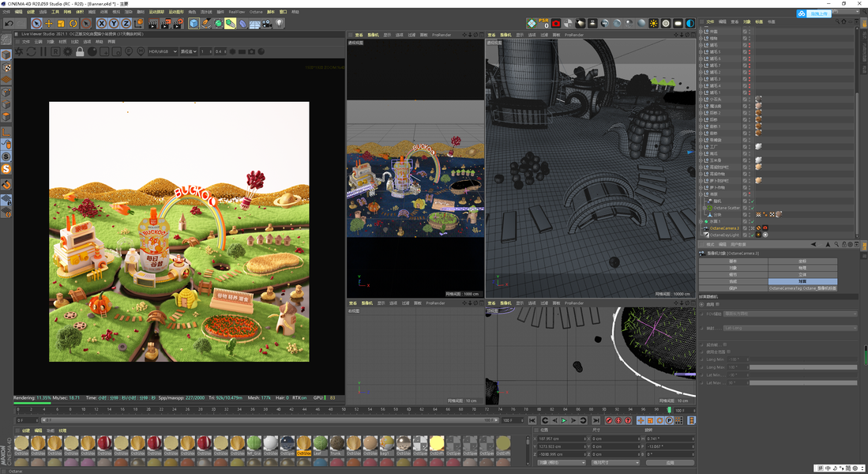Open Render Settings clapperboard with gear
Screen dimensions: 868x474
coord(178,23)
